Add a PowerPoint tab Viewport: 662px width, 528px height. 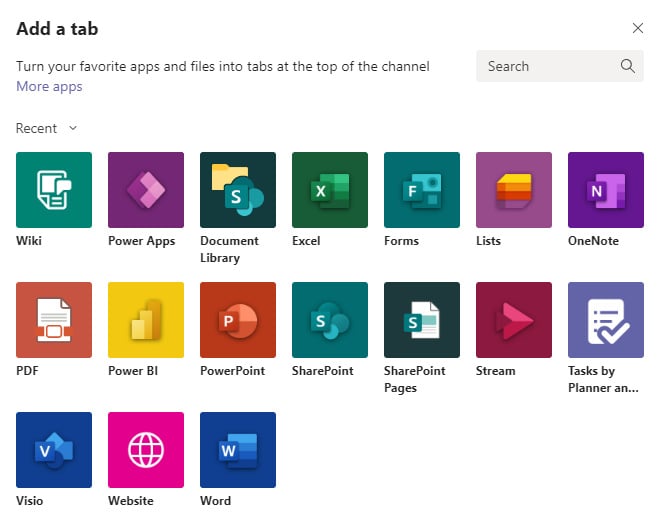(238, 320)
